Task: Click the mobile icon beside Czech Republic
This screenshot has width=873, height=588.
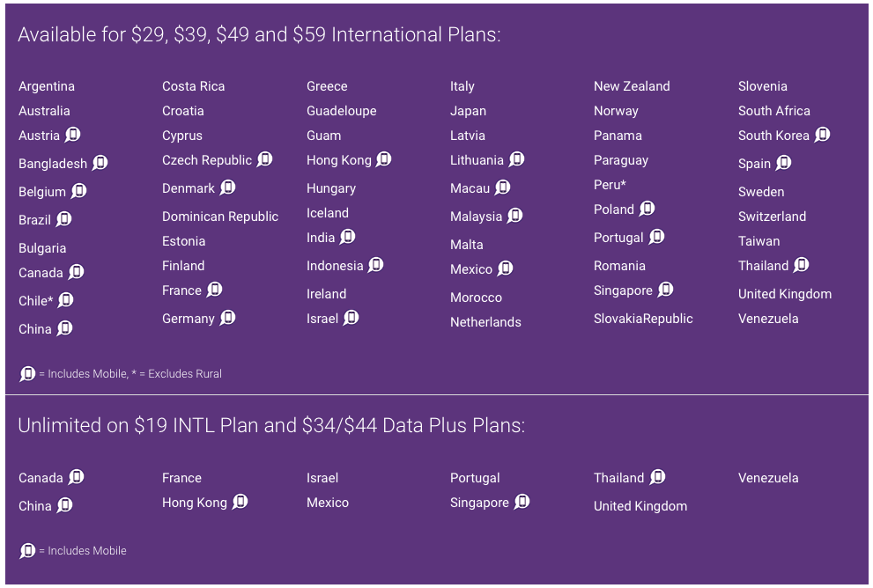Action: [264, 159]
